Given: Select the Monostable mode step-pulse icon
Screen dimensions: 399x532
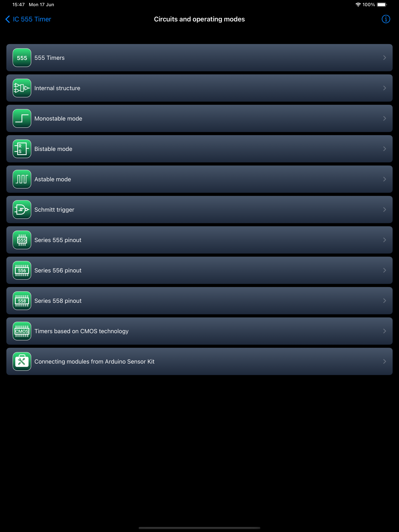Looking at the screenshot, I should 22,118.
